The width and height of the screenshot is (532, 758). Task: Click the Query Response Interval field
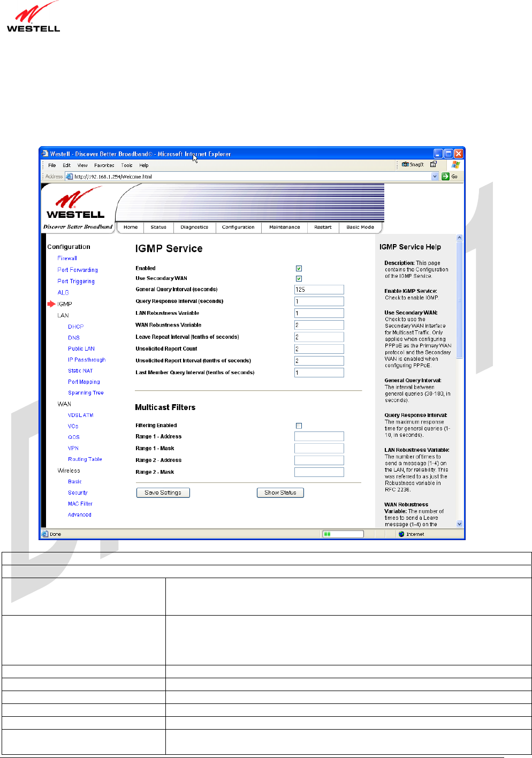click(319, 301)
